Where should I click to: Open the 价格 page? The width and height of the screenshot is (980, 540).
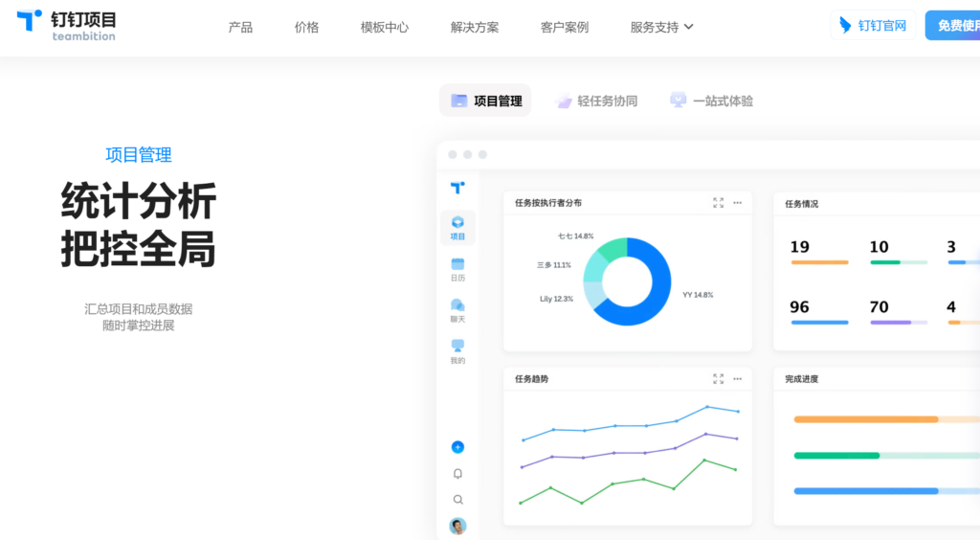[307, 27]
